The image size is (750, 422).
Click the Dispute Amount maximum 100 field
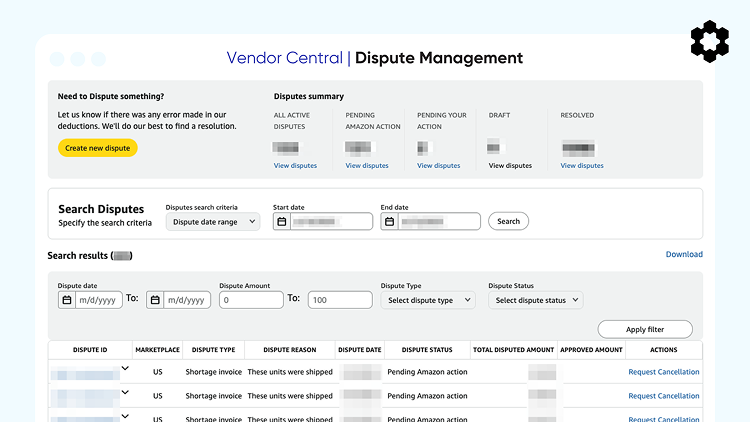340,300
